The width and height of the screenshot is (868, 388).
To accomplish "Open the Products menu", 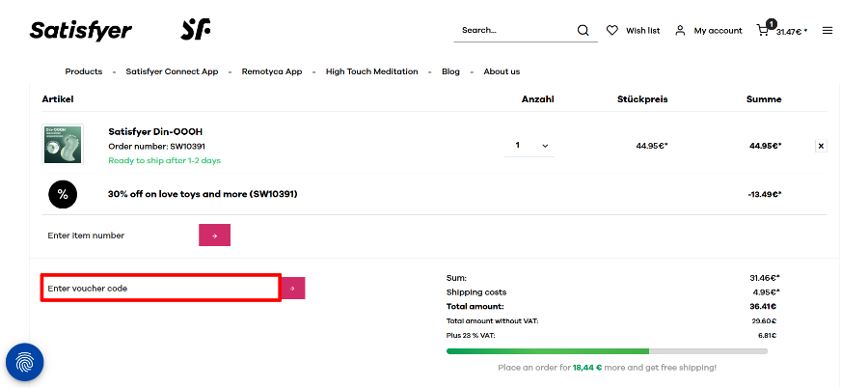I will 84,71.
